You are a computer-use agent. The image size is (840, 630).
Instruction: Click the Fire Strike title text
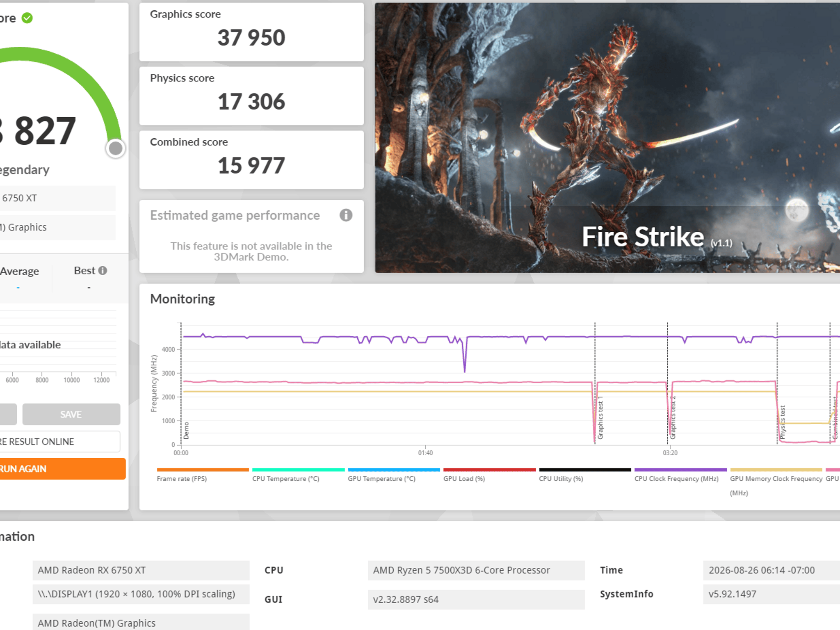click(x=643, y=237)
